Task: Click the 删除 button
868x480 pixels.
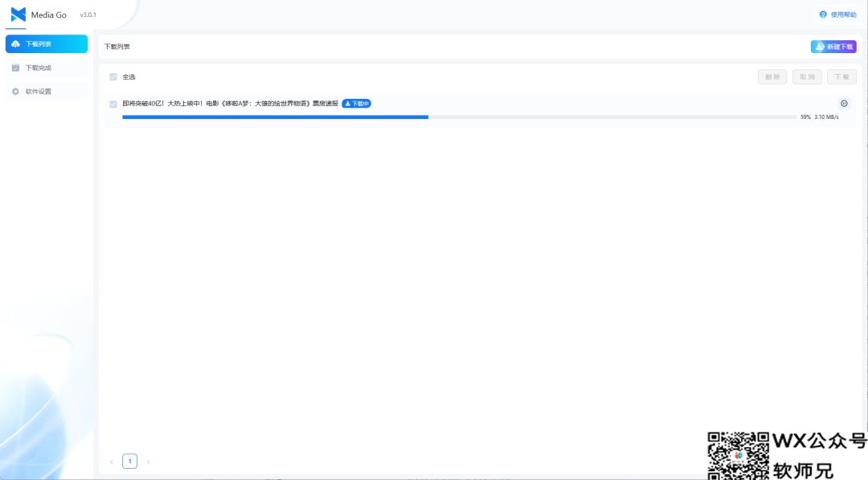Action: click(772, 77)
